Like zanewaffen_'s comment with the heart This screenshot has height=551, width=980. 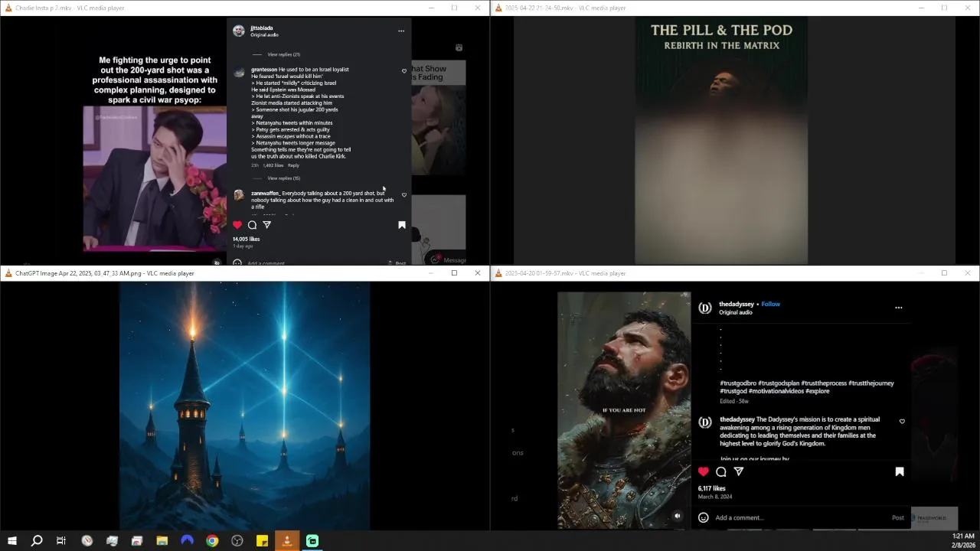[404, 195]
